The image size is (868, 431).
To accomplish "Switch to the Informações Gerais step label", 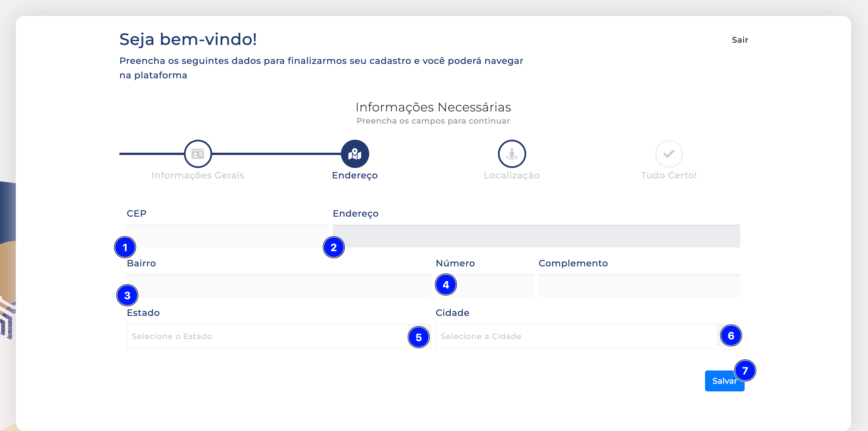I will point(198,175).
